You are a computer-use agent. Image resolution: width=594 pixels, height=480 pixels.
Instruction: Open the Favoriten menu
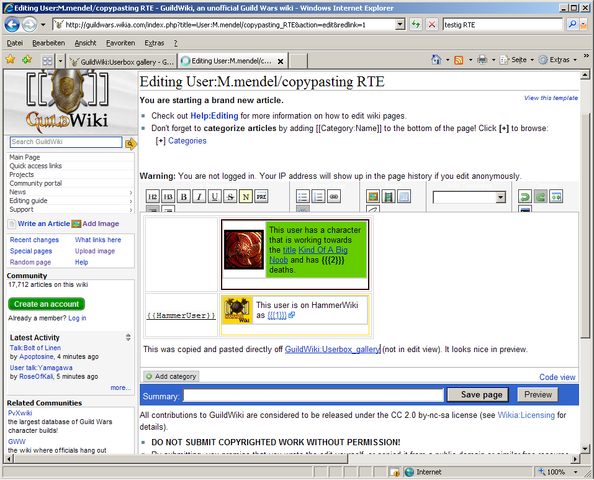(120, 43)
